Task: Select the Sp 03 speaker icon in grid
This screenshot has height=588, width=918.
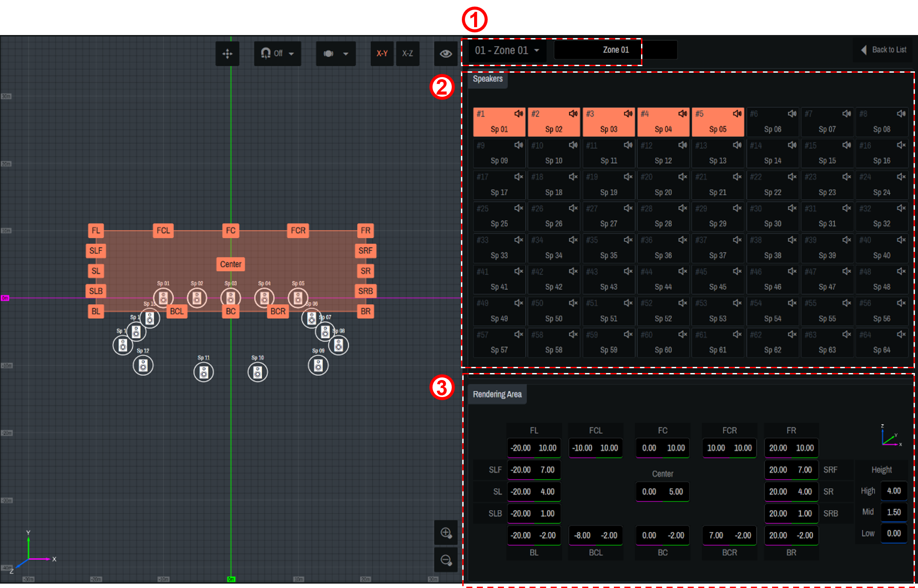Action: tap(230, 298)
